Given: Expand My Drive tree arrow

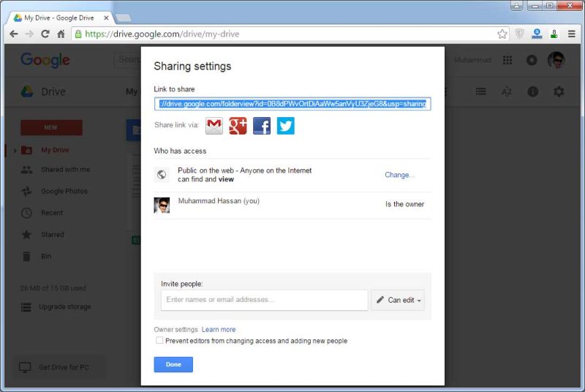Looking at the screenshot, I should 15,151.
